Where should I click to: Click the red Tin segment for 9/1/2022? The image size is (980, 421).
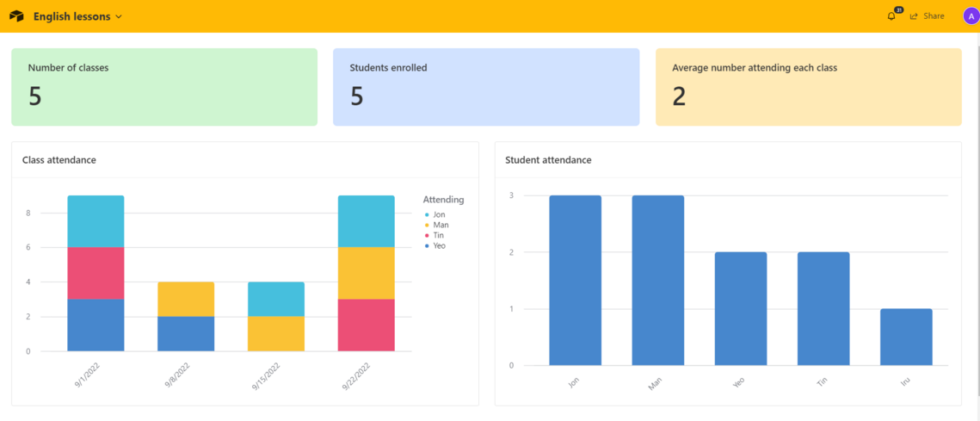click(x=96, y=273)
